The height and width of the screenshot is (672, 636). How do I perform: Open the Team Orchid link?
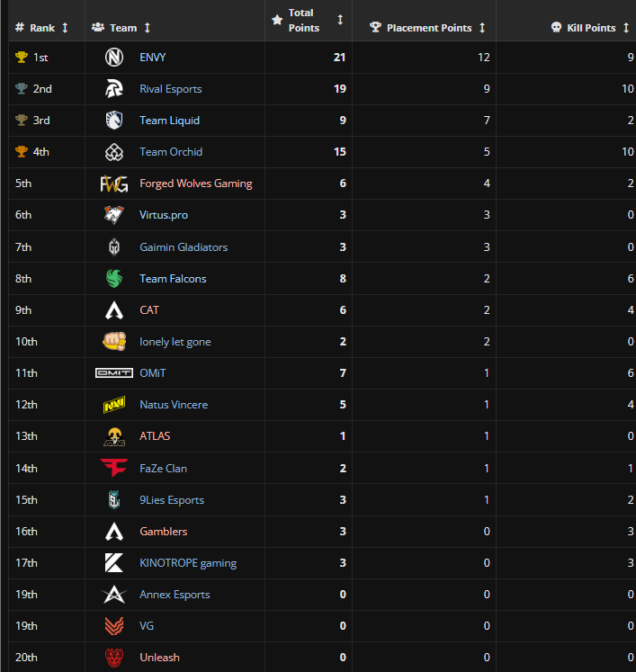point(171,152)
